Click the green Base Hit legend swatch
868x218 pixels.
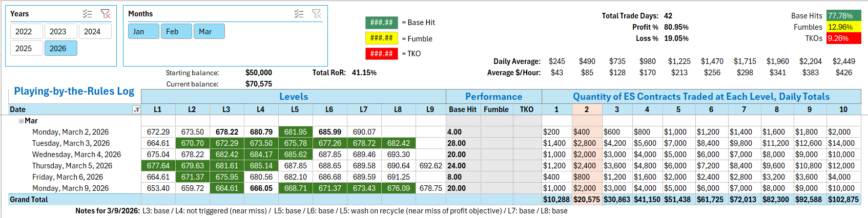381,23
